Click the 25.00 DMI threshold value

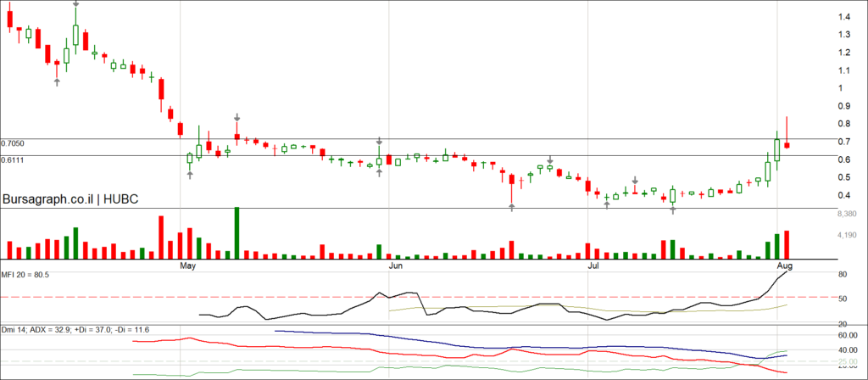point(848,361)
